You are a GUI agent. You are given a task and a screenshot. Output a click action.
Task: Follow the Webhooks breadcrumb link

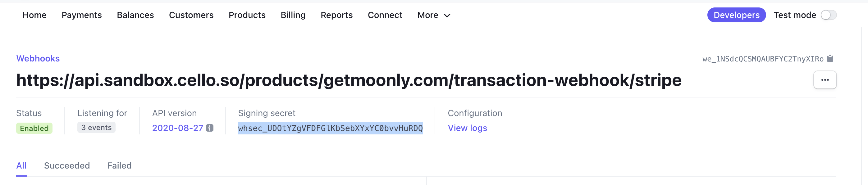[x=38, y=59]
